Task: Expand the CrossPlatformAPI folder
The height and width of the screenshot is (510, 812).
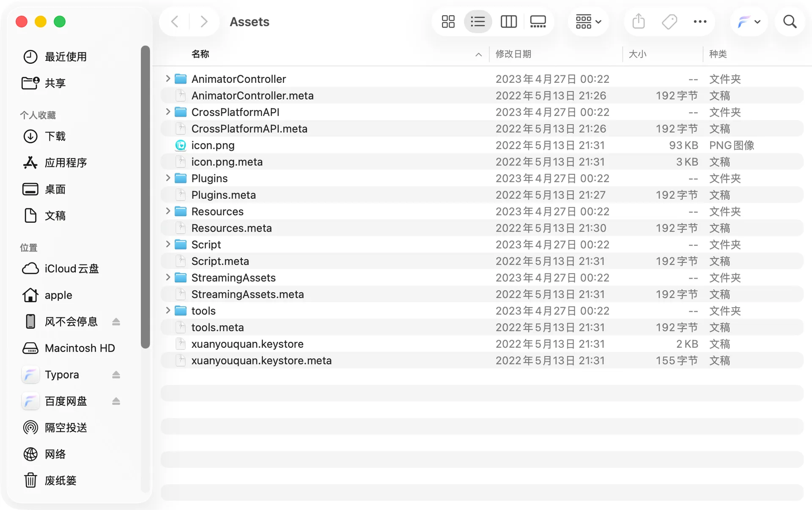Action: pos(168,112)
